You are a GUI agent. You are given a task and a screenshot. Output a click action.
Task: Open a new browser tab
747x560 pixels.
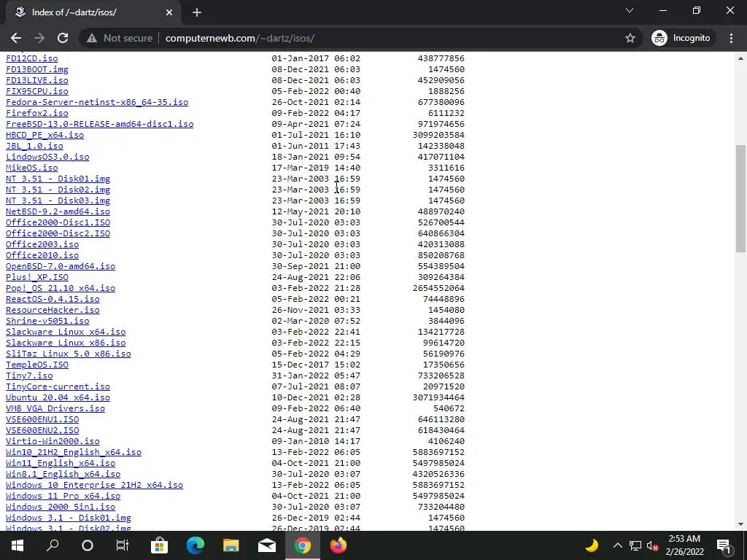tap(197, 12)
